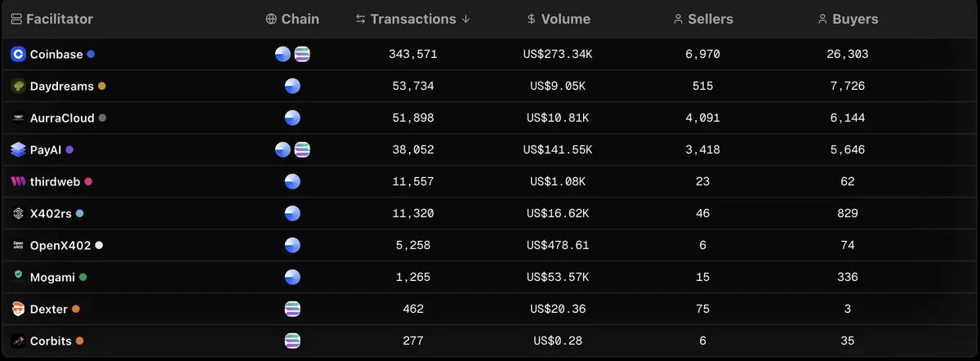Click the purple dot beside PayAI
This screenshot has width=980, height=361.
click(x=69, y=149)
